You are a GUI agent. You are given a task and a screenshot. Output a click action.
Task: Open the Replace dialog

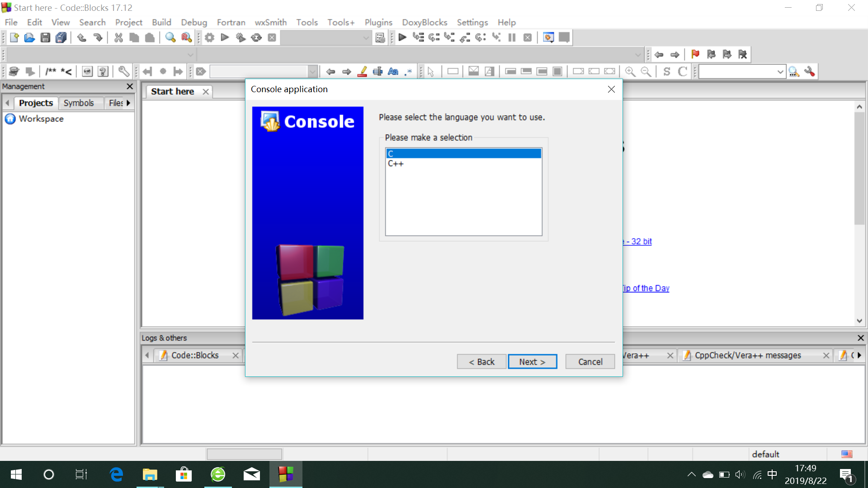click(x=186, y=38)
